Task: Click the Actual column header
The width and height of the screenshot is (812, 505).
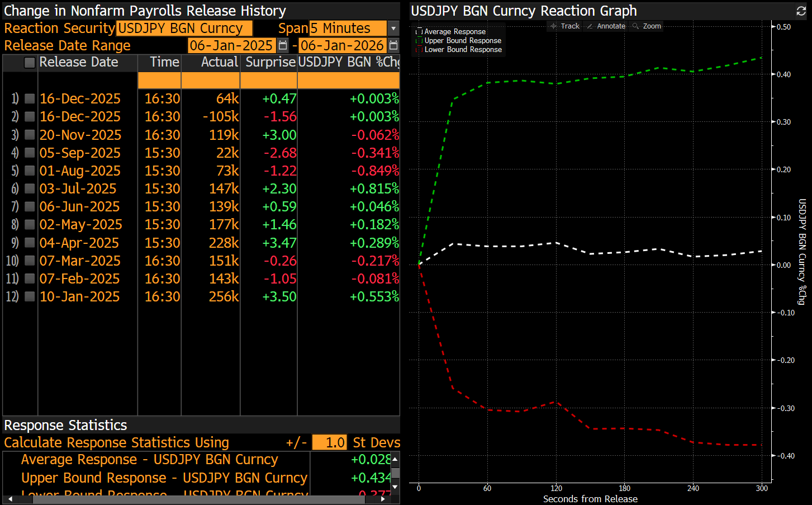Action: coord(219,62)
